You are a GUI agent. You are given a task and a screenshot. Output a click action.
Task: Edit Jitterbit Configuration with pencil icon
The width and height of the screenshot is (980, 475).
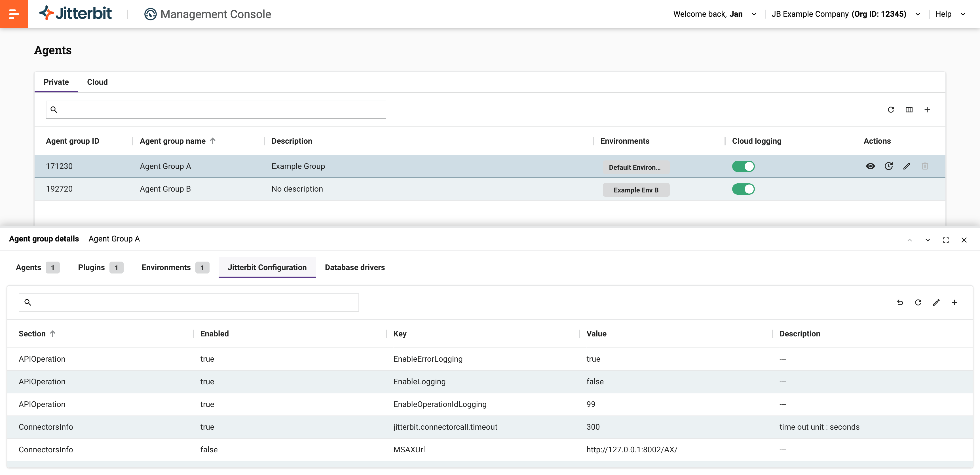(936, 302)
